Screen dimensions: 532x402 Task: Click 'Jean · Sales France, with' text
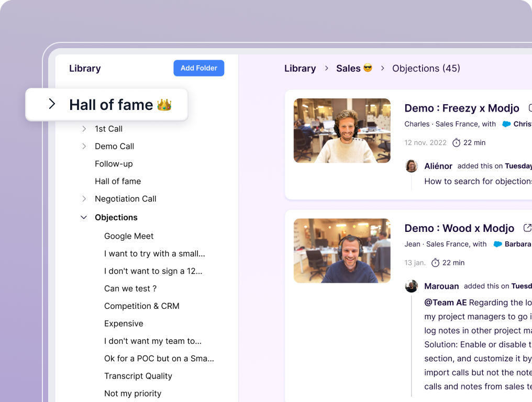pyautogui.click(x=446, y=244)
